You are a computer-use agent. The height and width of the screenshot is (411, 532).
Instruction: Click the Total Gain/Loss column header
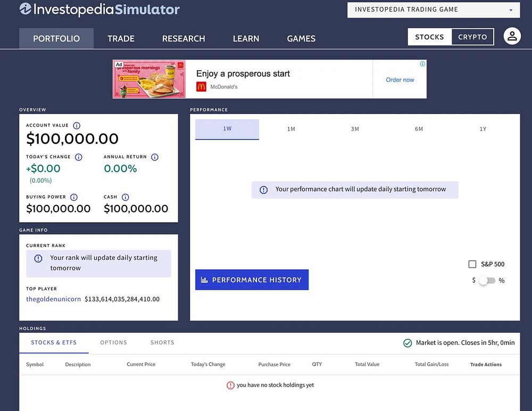click(431, 365)
